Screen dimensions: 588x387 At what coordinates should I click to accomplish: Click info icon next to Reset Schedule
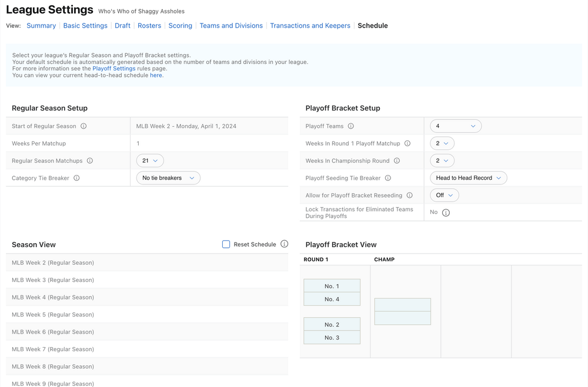click(285, 244)
